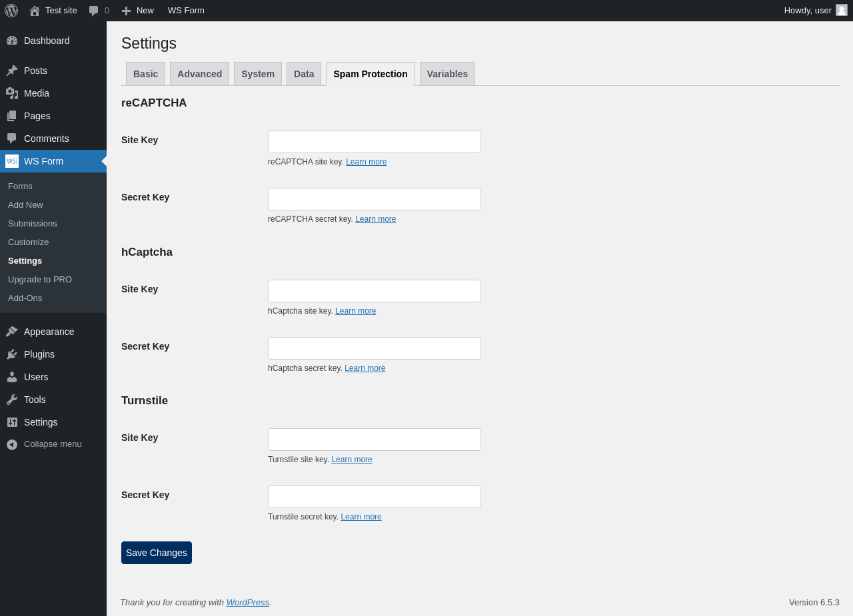Collapse the admin sidebar menu
Viewport: 853px width, 616px height.
click(x=44, y=444)
